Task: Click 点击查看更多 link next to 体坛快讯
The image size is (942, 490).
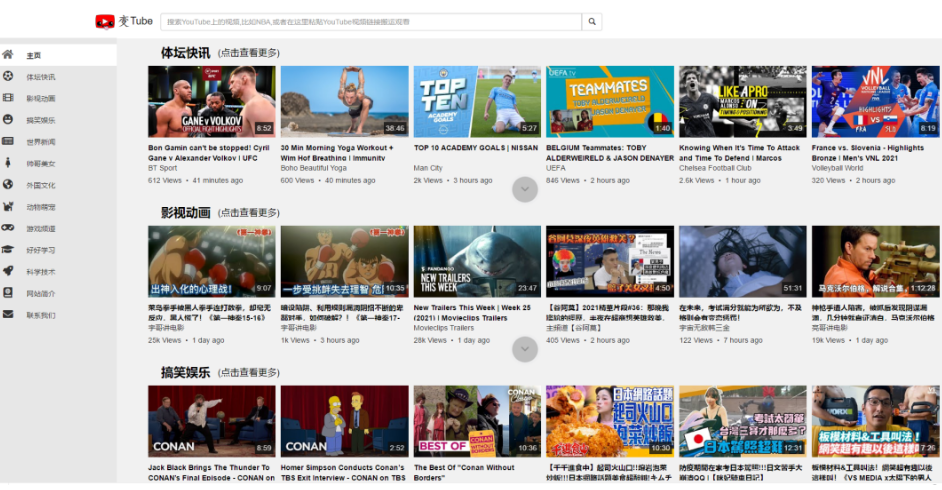Action: (x=249, y=53)
